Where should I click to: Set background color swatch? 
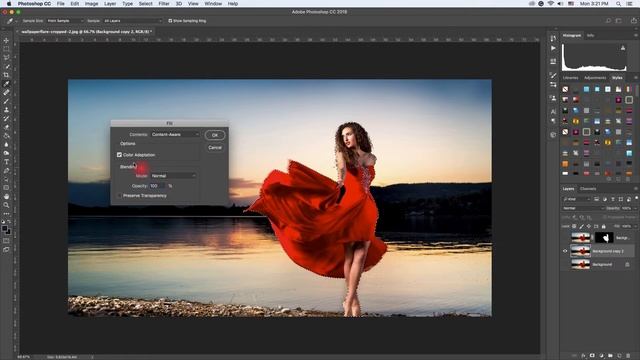click(x=8, y=232)
